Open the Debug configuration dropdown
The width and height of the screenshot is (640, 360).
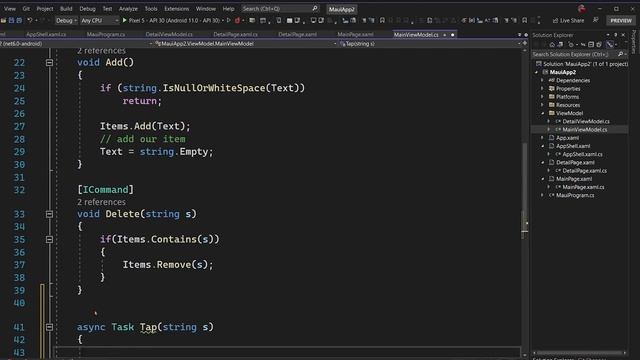click(x=66, y=20)
